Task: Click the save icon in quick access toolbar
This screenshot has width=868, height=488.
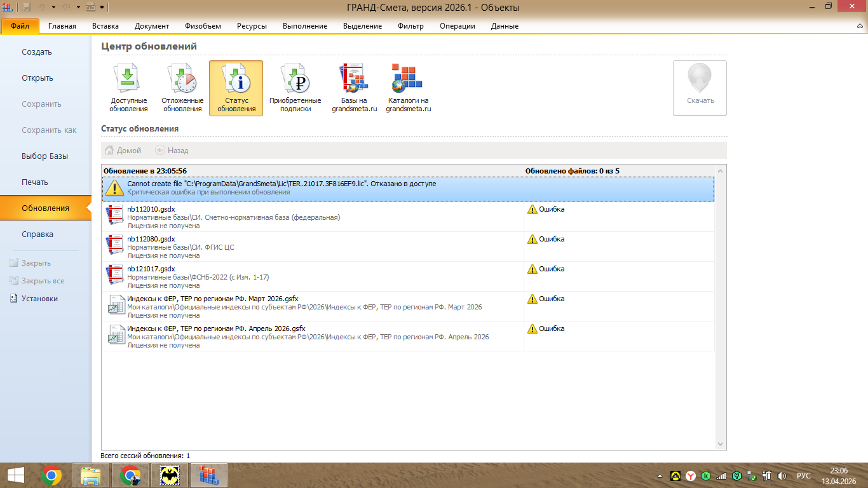Action: pos(27,7)
